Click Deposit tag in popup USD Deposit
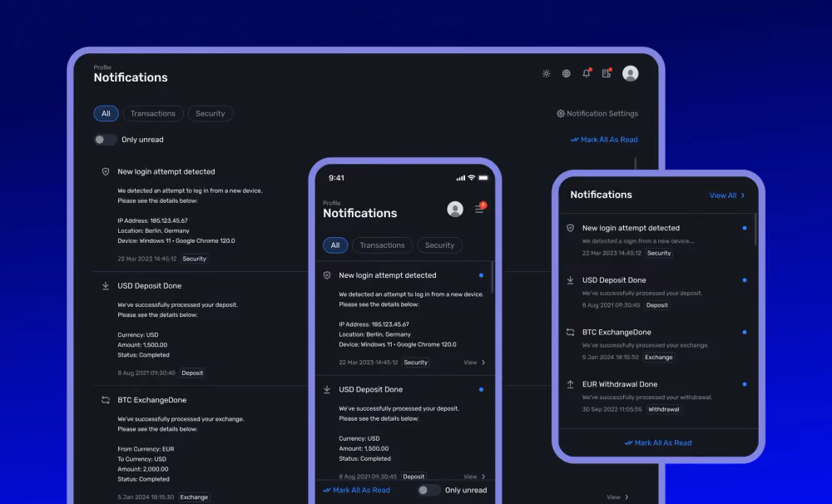This screenshot has height=504, width=832. point(657,305)
